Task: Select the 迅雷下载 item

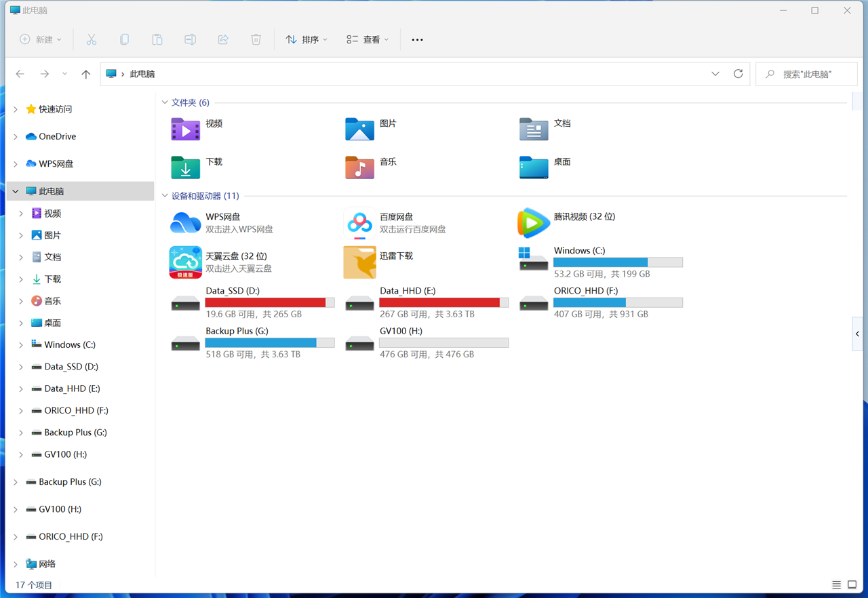Action: click(x=378, y=262)
